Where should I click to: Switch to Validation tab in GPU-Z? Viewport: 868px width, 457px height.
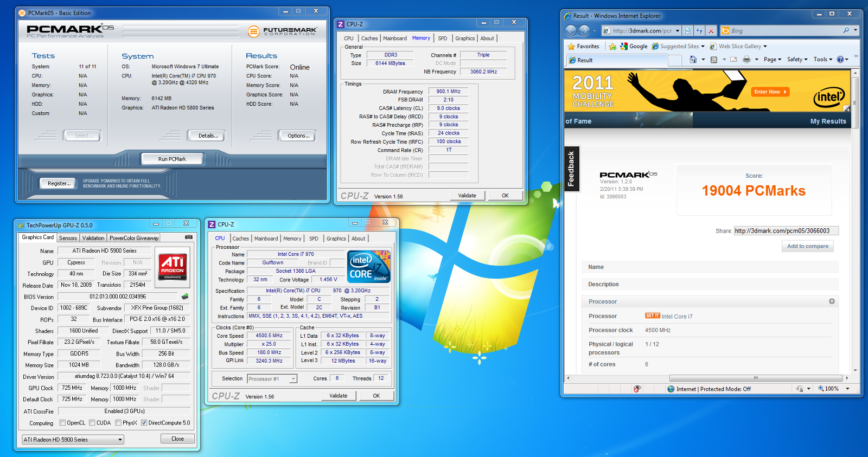click(93, 238)
